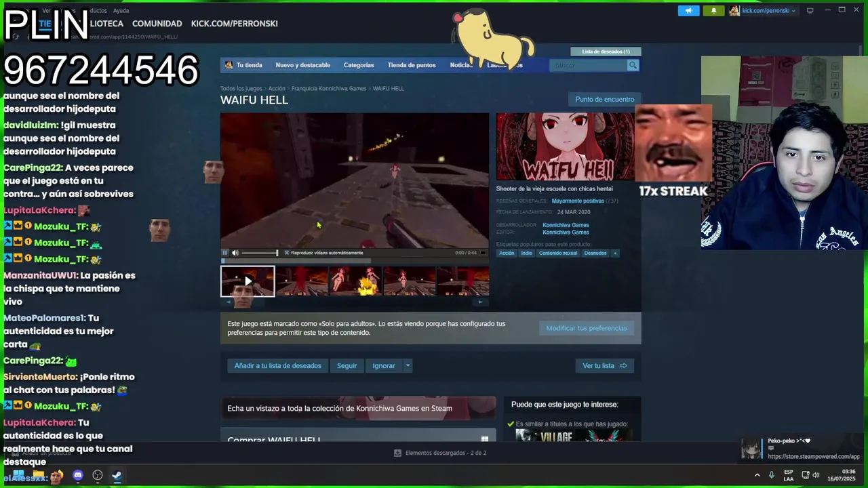This screenshot has height=488, width=868.
Task: Adjust the trailer volume slider
Action: point(260,253)
